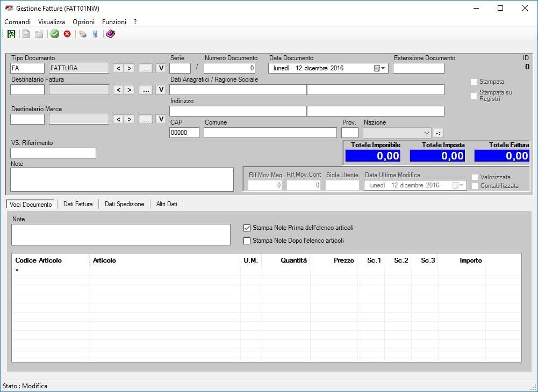The height and width of the screenshot is (392, 538).
Task: Click the blue Totale Fattura amount field
Action: [501, 155]
